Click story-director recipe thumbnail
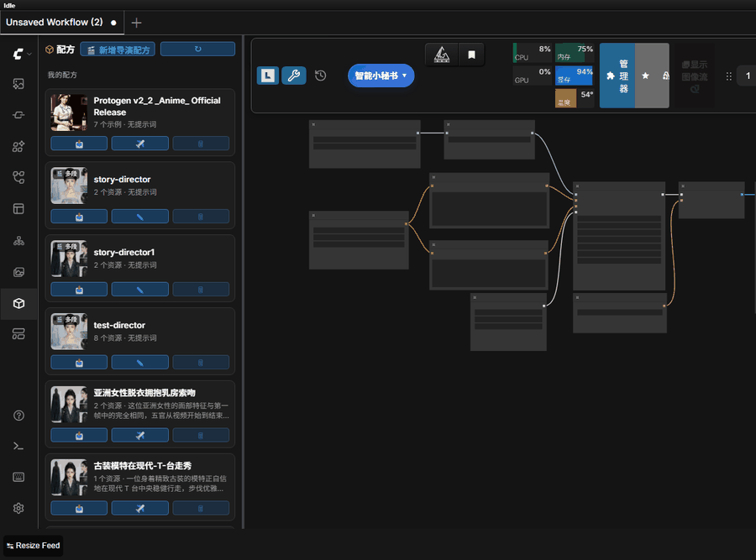 point(69,186)
